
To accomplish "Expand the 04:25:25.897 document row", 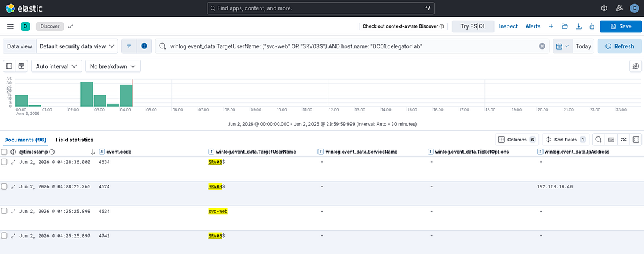I will [13, 236].
